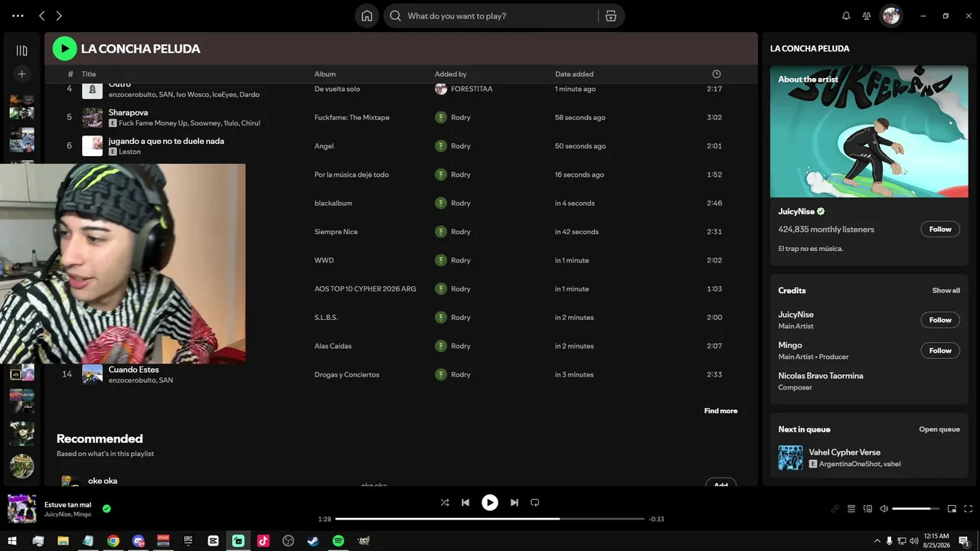Switch to Spotify on the taskbar
This screenshot has height=551, width=980.
338,541
